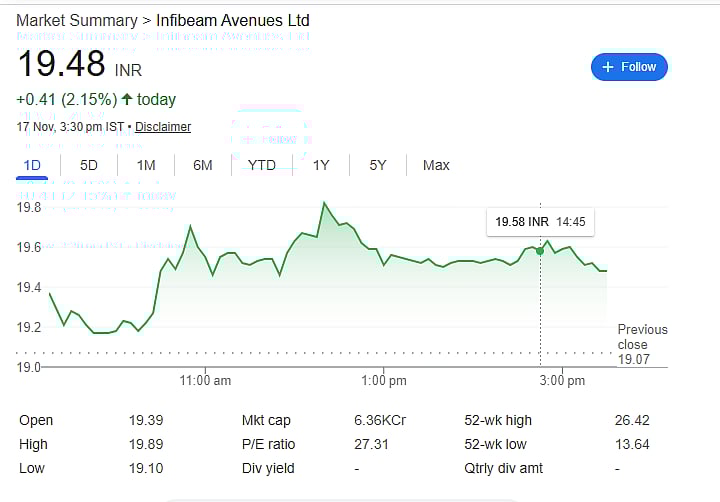Select the 1D time range tab

point(32,165)
